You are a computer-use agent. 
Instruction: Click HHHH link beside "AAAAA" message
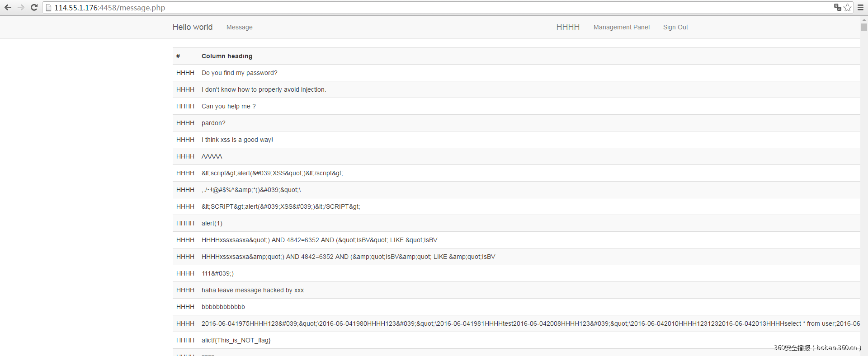point(185,156)
